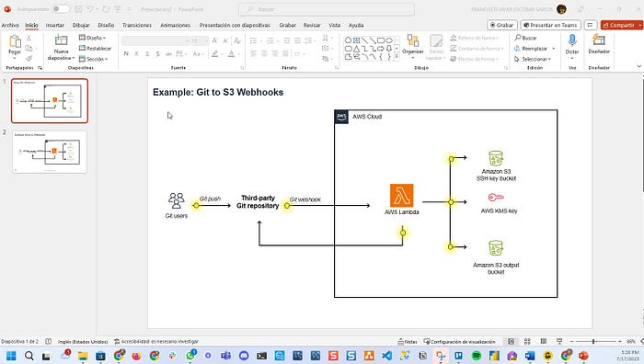Toggle the bulleted list button
The height and width of the screenshot is (364, 644).
[x=253, y=40]
